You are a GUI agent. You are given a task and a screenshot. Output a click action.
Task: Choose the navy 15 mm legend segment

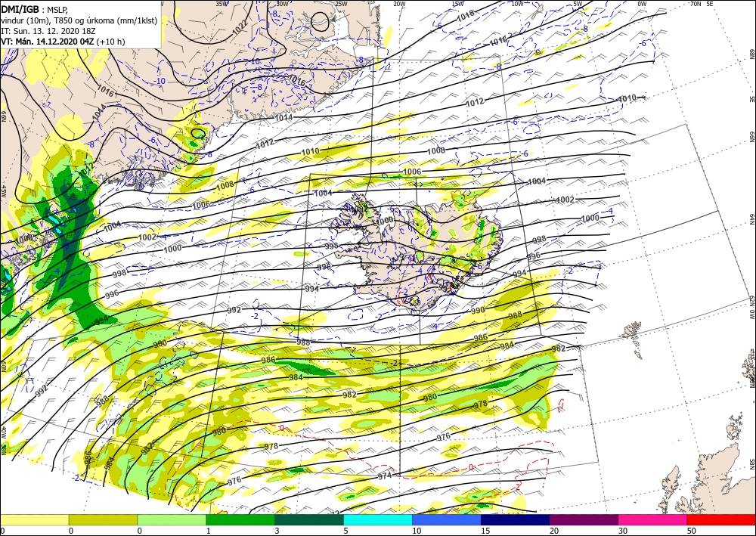516,519
